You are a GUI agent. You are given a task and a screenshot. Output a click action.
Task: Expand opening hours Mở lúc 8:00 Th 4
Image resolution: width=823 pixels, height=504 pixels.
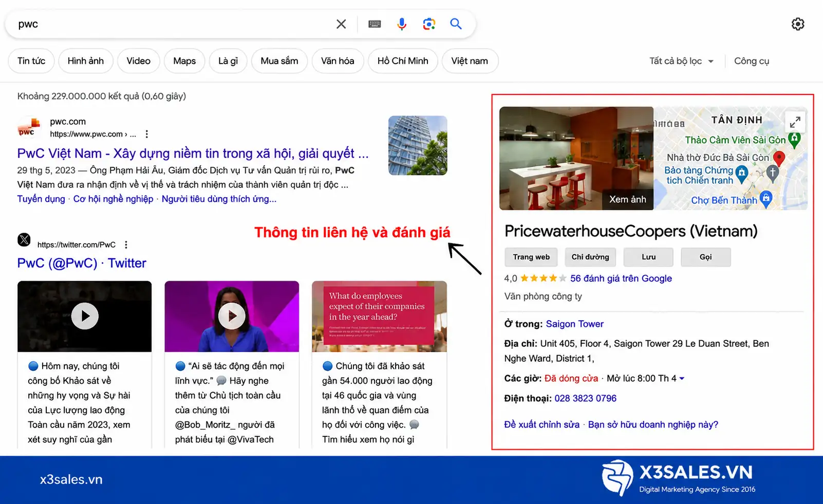[x=646, y=379]
